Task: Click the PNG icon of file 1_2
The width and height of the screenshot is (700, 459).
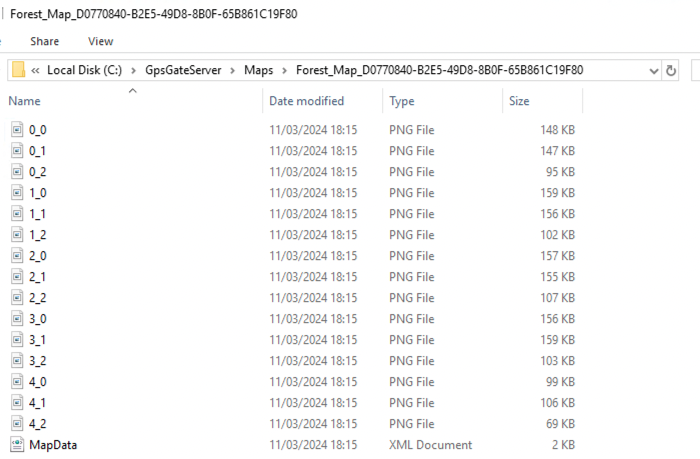Action: pos(17,235)
